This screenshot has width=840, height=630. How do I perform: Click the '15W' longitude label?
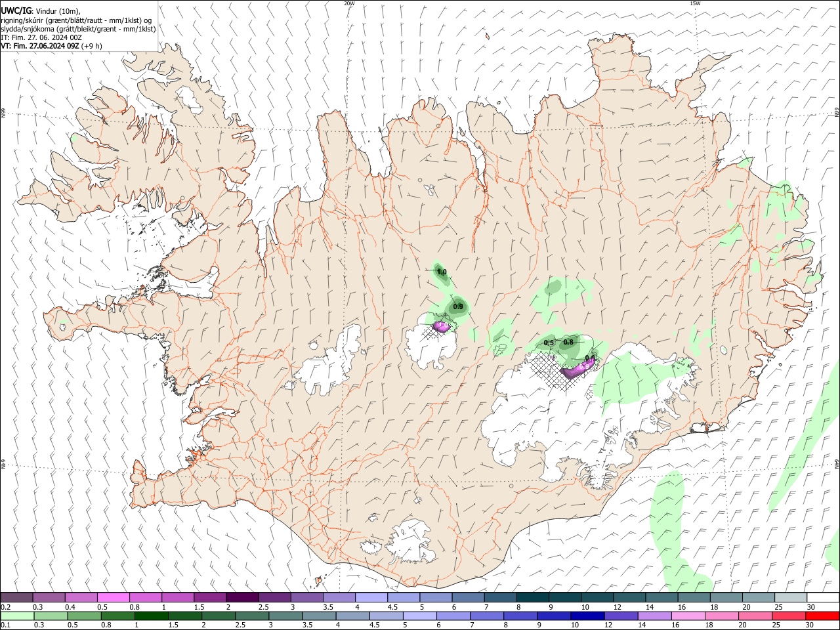(x=694, y=3)
